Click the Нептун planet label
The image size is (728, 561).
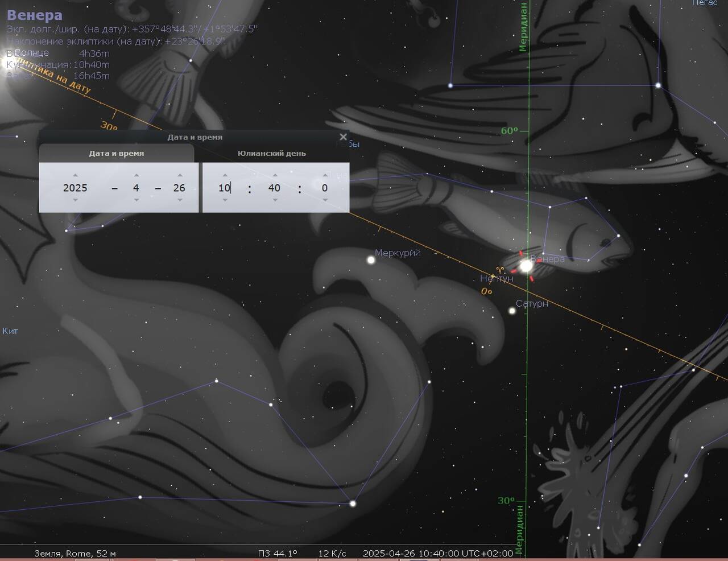pos(497,278)
